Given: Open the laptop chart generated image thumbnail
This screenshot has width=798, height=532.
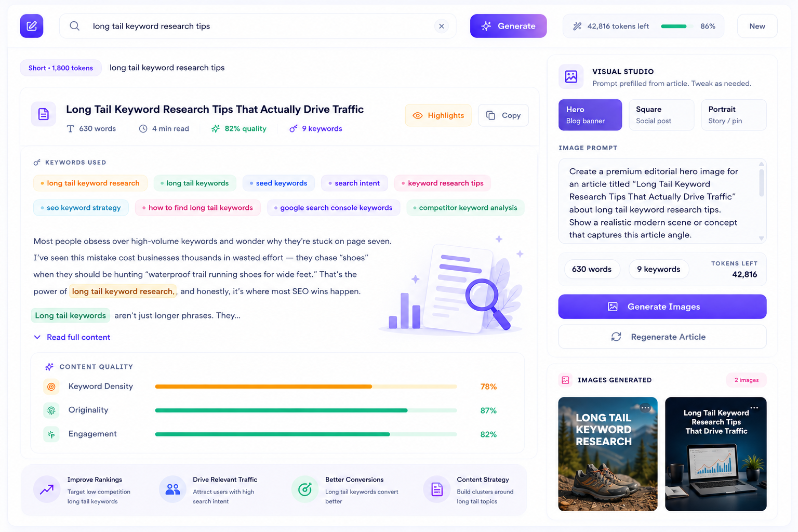Looking at the screenshot, I should (x=716, y=454).
